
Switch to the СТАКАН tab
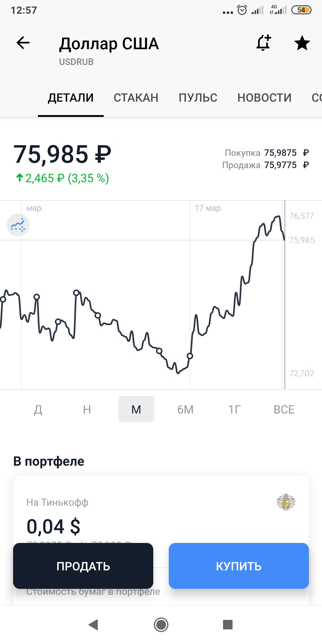[x=136, y=98]
